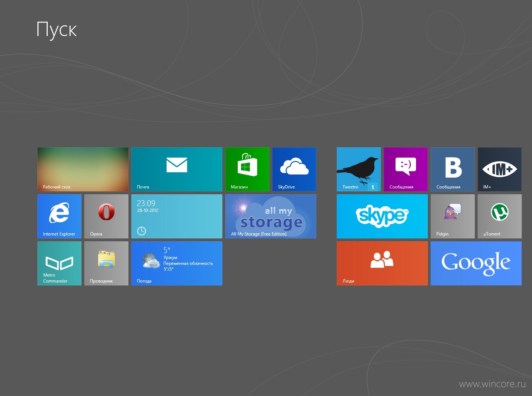Launch the Магазин store tile

pos(247,169)
